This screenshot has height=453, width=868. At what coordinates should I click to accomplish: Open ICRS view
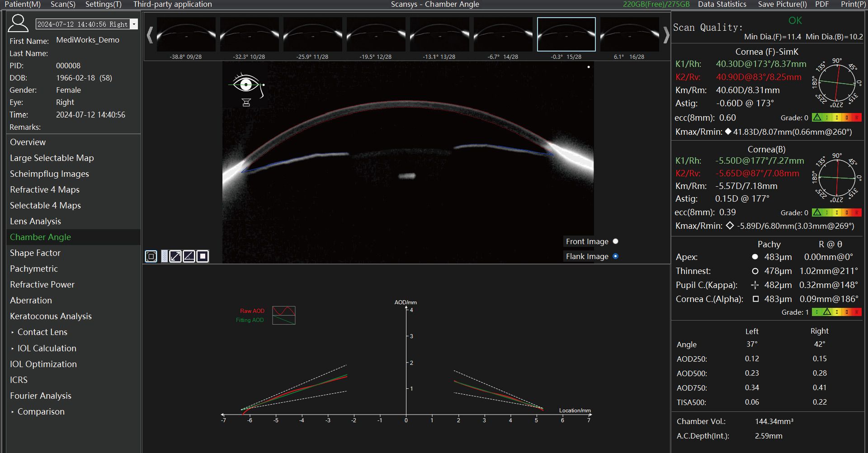(x=73, y=380)
